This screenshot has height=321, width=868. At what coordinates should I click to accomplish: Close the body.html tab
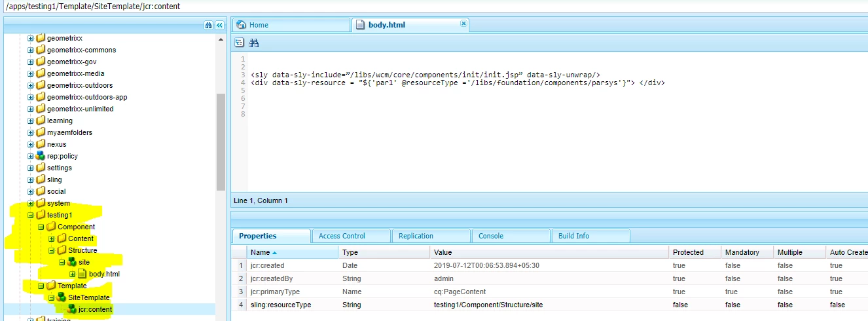[463, 23]
